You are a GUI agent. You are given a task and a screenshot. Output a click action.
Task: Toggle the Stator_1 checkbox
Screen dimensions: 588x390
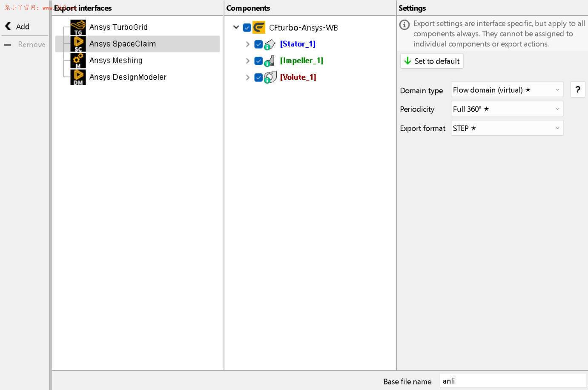[258, 44]
